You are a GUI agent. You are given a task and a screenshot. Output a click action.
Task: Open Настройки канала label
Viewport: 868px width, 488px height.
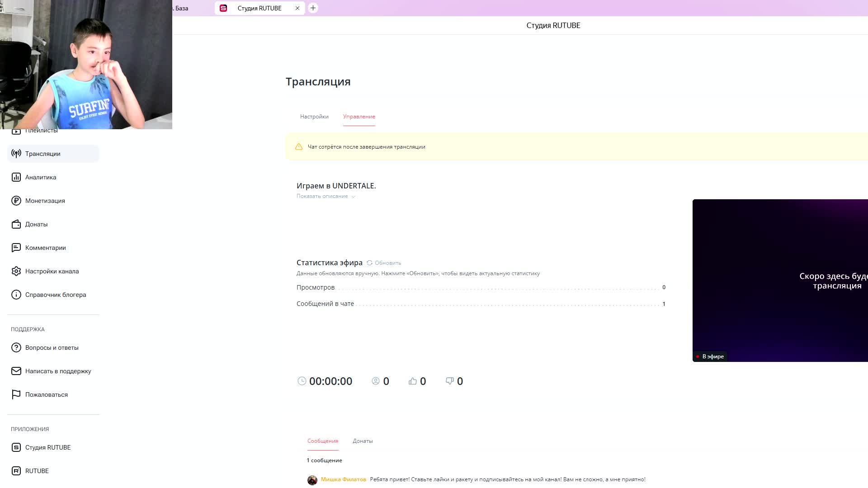(52, 271)
